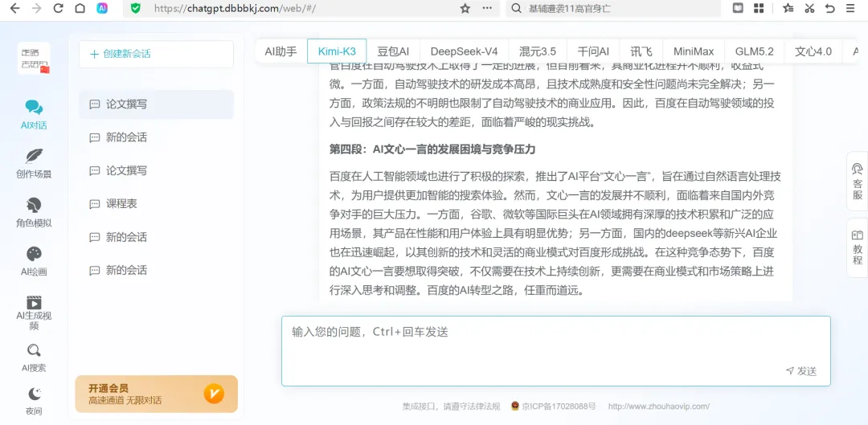
Task: Click the undo closed-tab arrow icon
Action: click(x=829, y=8)
